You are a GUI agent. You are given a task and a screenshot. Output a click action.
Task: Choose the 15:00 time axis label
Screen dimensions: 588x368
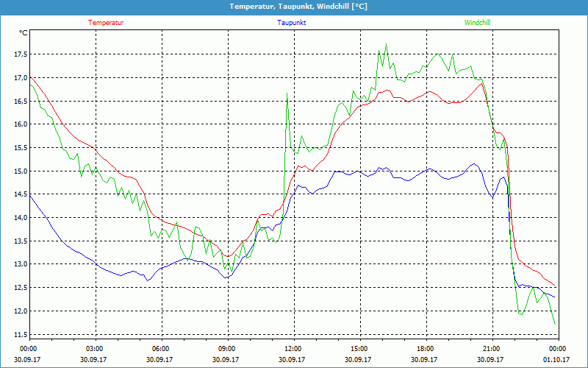point(359,349)
